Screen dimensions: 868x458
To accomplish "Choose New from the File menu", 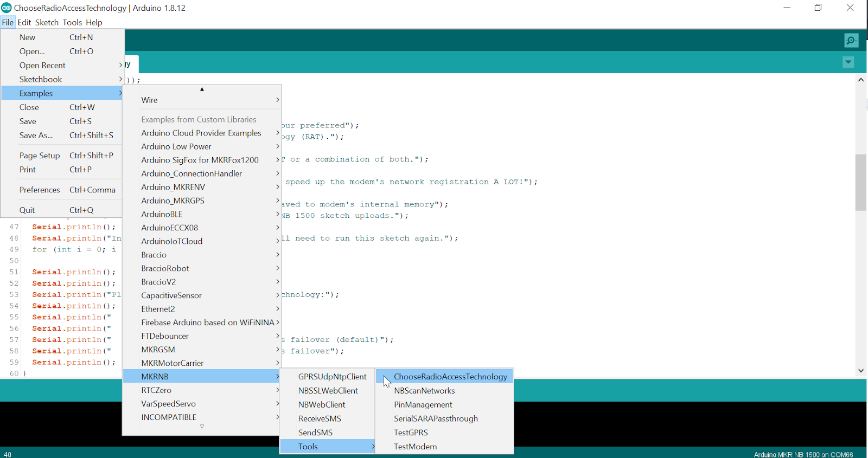I will click(x=62, y=37).
